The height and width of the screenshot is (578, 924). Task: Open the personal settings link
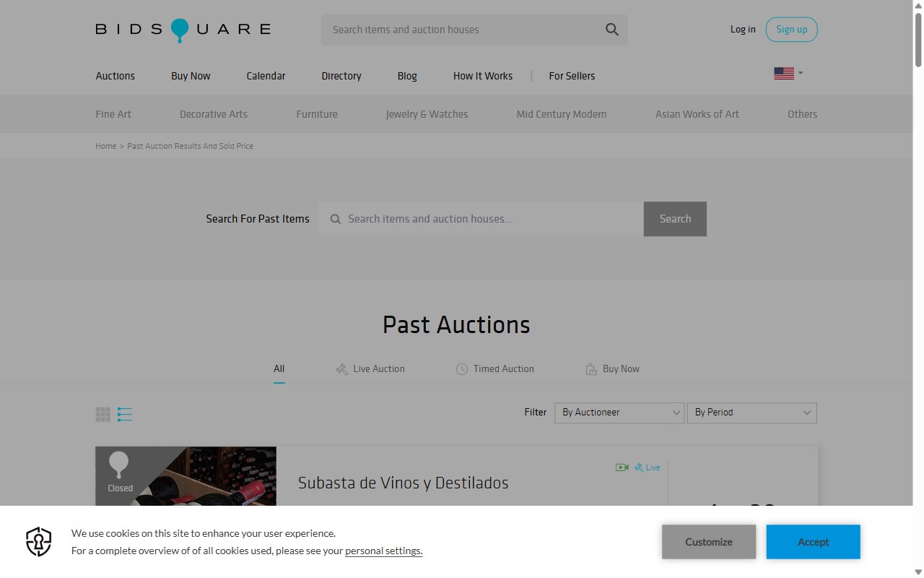[x=384, y=551]
